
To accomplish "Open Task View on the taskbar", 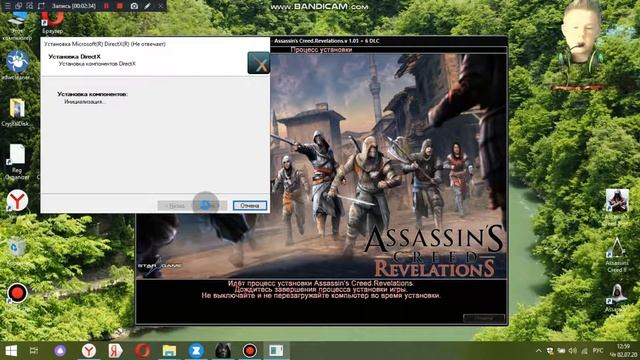I will click(x=34, y=351).
